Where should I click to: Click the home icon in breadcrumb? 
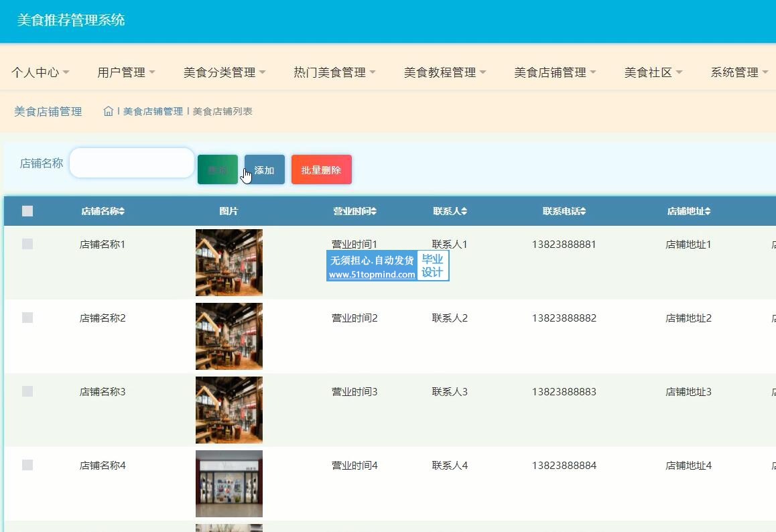click(x=109, y=111)
